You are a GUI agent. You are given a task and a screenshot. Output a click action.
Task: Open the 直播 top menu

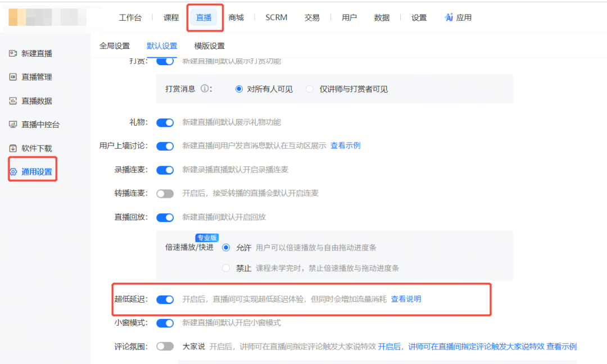click(x=203, y=17)
